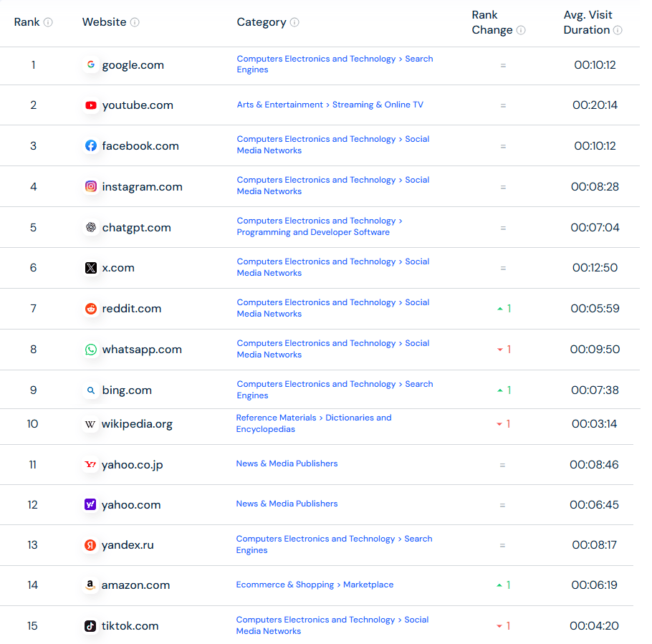Viewport: 652px width, 644px height.
Task: Click the X logo icon
Action: pos(91,268)
